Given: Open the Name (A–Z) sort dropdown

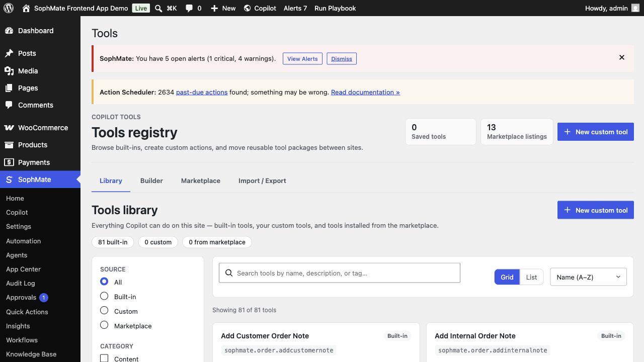Looking at the screenshot, I should click(x=589, y=277).
